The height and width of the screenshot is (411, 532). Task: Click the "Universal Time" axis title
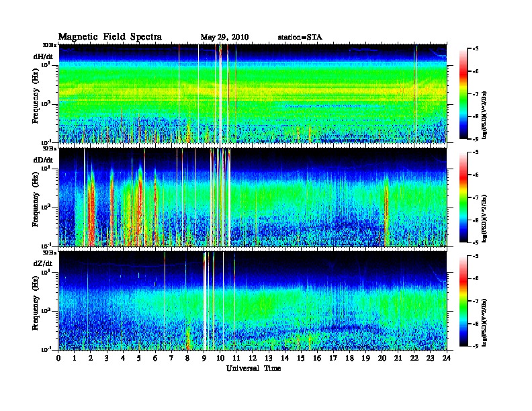[253, 368]
